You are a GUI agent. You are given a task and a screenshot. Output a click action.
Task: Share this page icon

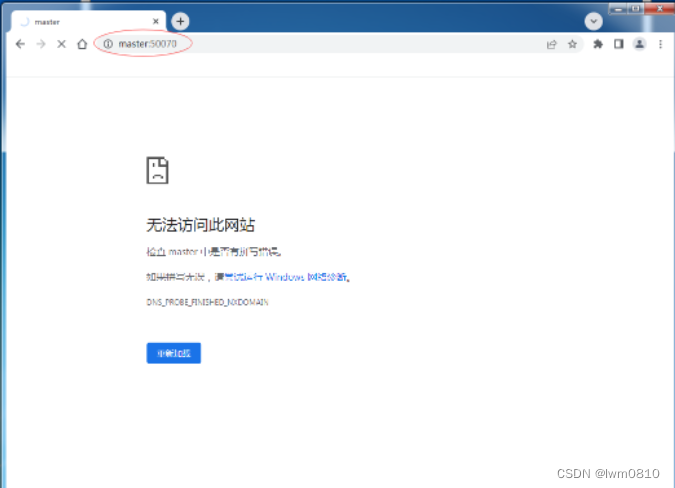point(551,44)
